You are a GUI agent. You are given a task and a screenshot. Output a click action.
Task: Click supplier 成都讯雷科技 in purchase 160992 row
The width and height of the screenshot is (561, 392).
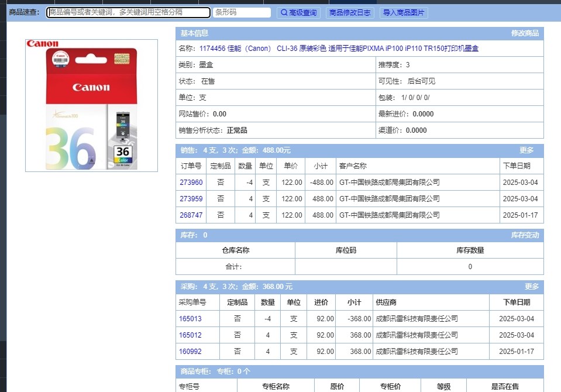coord(417,352)
